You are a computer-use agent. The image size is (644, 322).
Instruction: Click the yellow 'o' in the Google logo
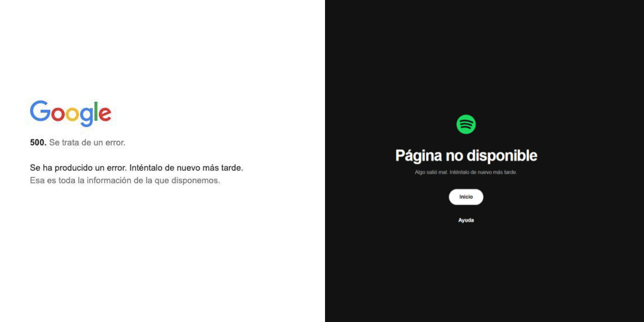(x=72, y=115)
